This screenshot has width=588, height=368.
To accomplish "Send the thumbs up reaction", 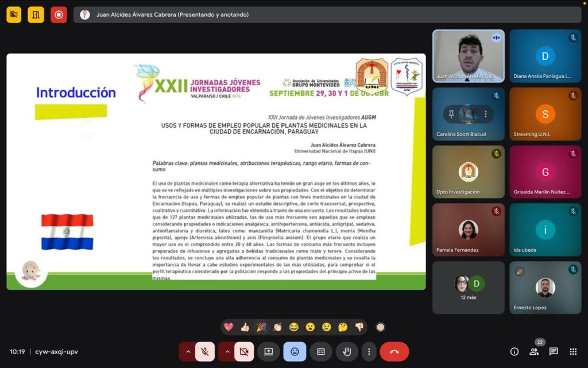I will [x=245, y=327].
